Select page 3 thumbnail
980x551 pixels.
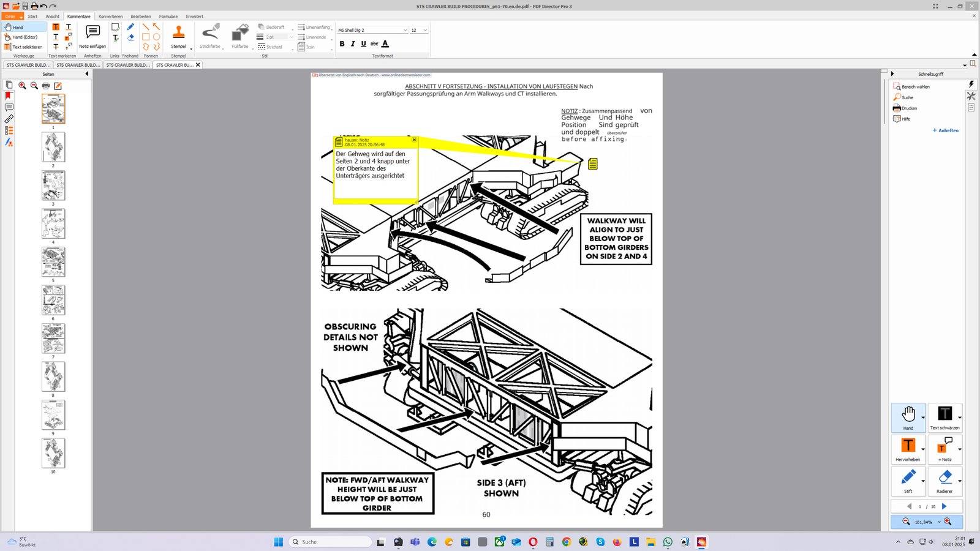coord(53,186)
